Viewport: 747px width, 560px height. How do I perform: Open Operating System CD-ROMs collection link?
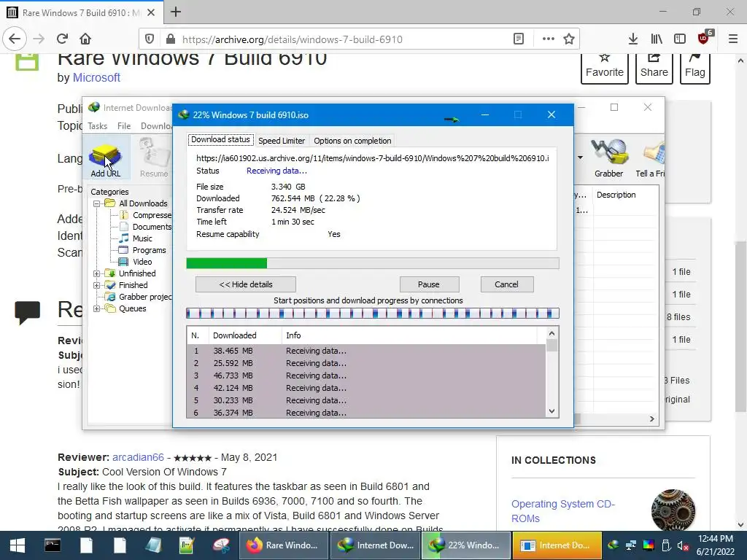(x=563, y=511)
